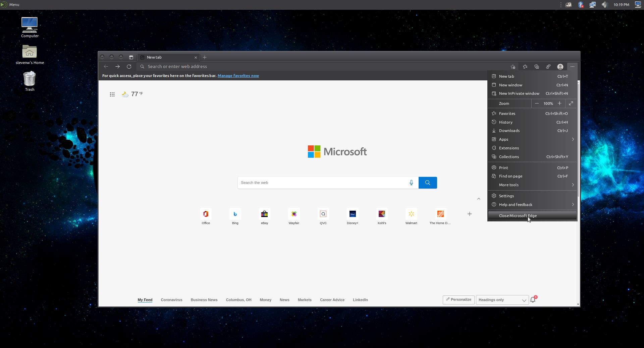This screenshot has width=644, height=348.
Task: Open the profile avatar icon
Action: pos(560,67)
